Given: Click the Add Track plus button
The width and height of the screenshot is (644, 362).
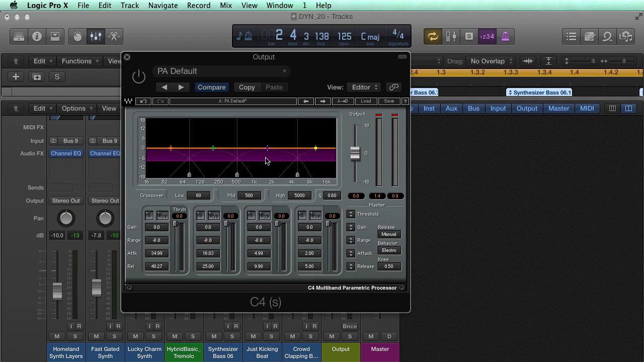Looking at the screenshot, I should [x=16, y=77].
